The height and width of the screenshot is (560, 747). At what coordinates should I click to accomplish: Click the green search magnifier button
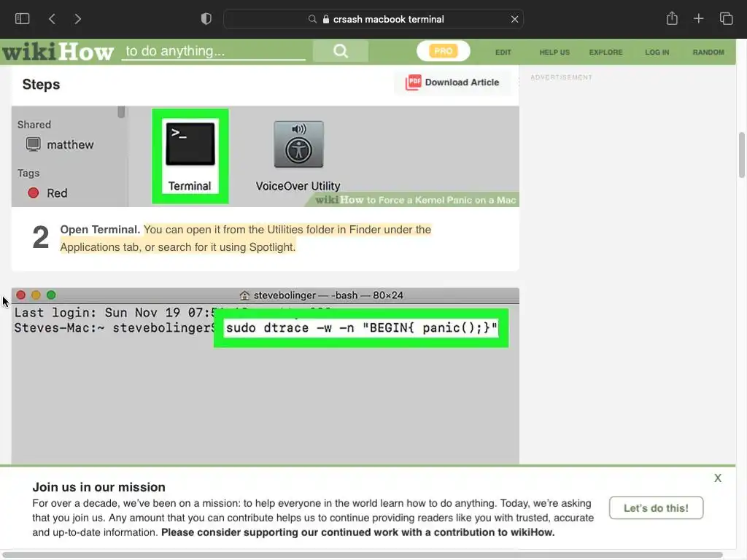[341, 51]
